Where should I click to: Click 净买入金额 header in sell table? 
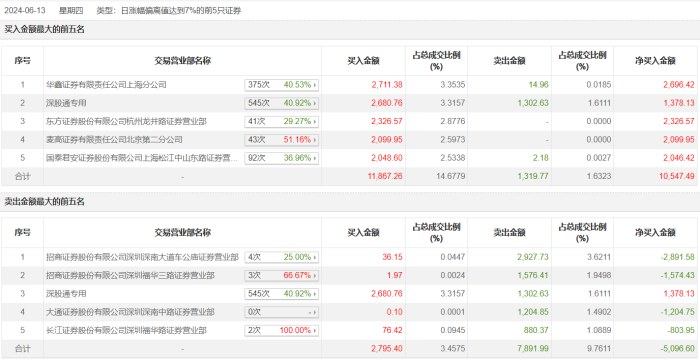tap(655, 233)
